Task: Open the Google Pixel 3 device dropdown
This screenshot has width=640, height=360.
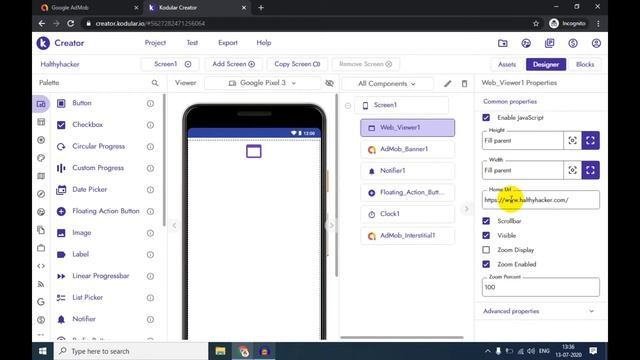Action: click(262, 83)
